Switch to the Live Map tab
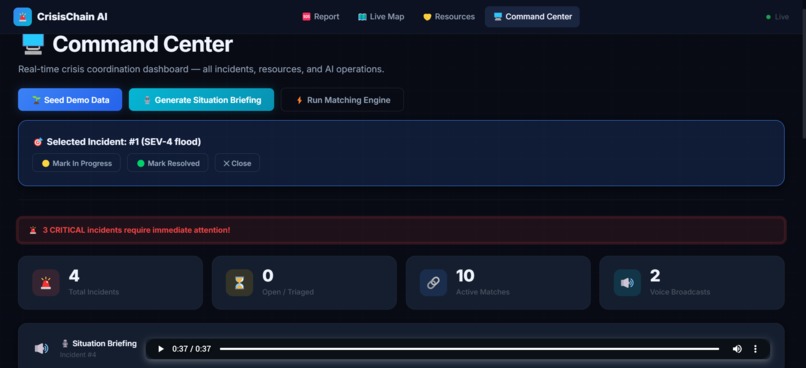 [x=381, y=16]
